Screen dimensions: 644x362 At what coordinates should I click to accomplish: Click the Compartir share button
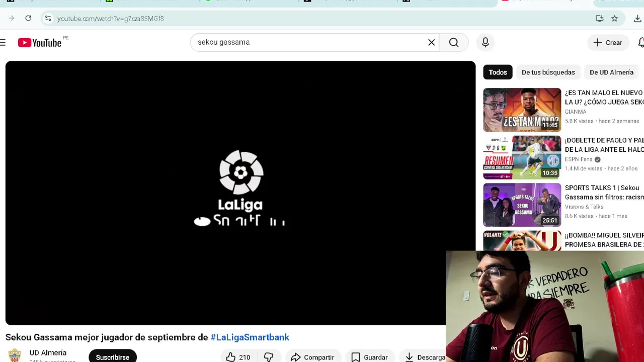tap(312, 357)
